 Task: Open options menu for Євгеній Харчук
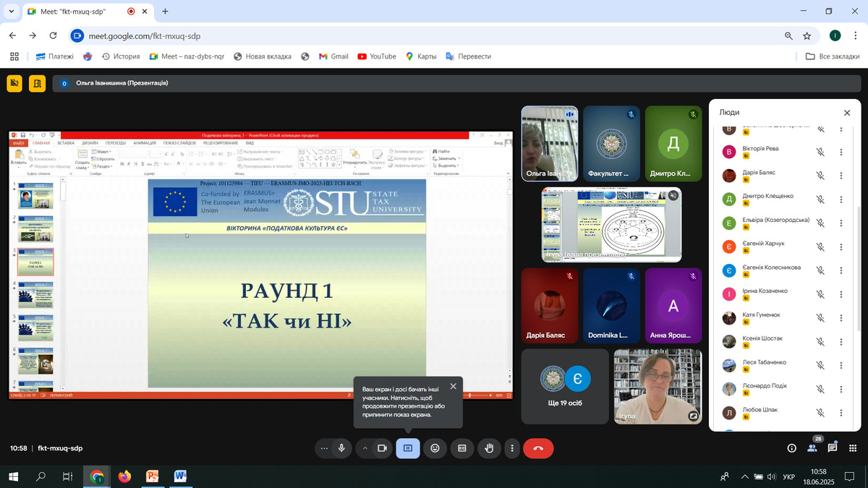[841, 247]
